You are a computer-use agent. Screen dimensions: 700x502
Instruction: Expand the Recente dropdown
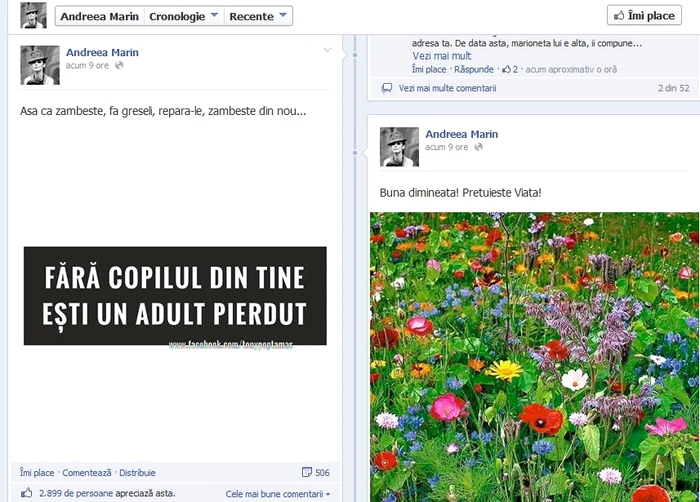pos(258,16)
